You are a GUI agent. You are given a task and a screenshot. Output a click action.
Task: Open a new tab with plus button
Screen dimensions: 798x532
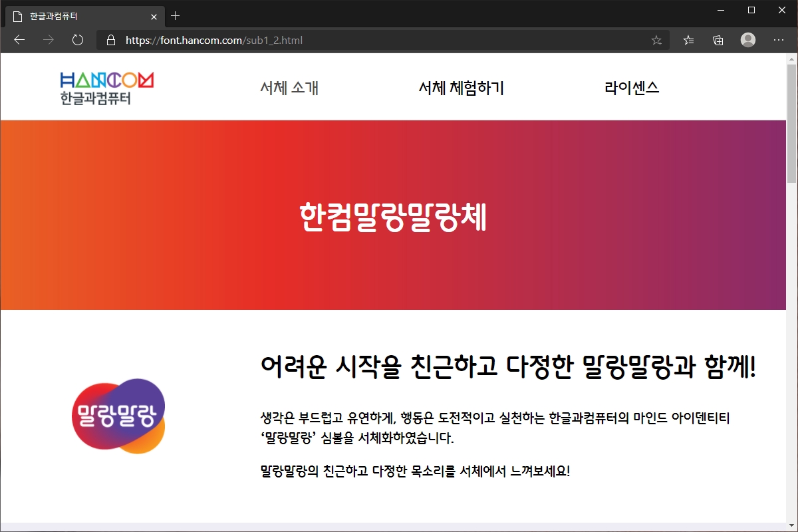(x=176, y=15)
